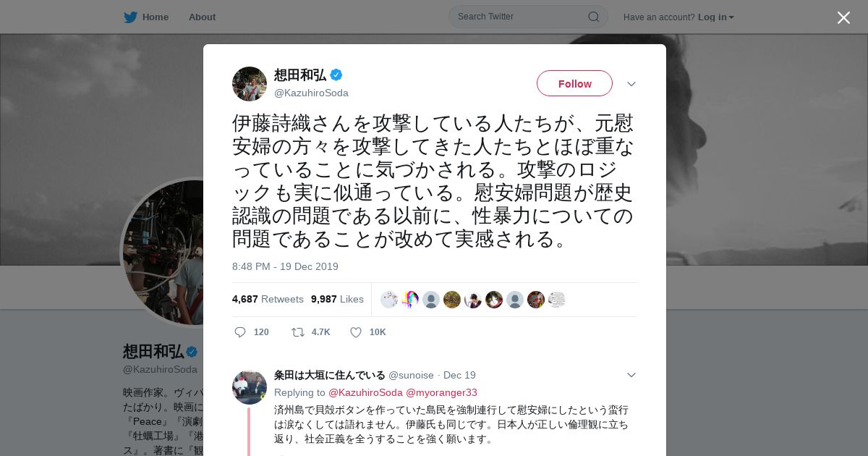Open the About page
Image resolution: width=868 pixels, height=456 pixels.
click(202, 17)
